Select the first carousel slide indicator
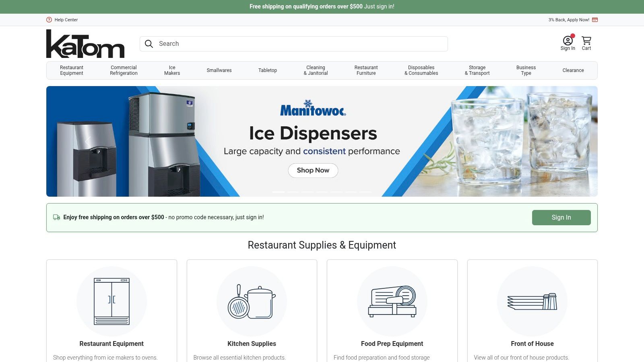644x362 pixels. pos(279,192)
